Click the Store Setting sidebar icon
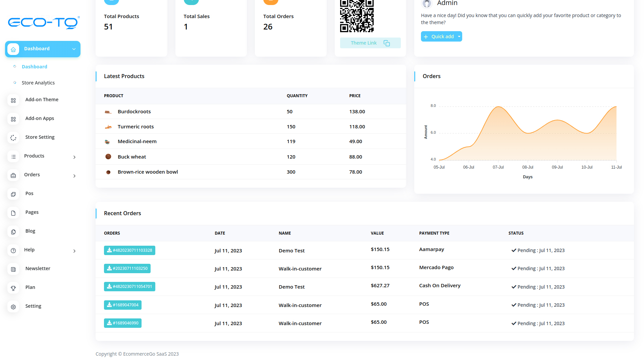This screenshot has width=644, height=362. tap(13, 138)
